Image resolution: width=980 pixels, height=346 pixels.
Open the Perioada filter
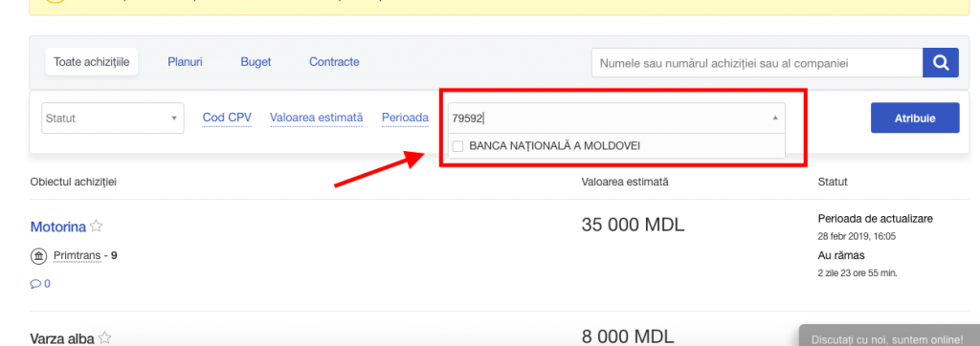click(x=405, y=118)
